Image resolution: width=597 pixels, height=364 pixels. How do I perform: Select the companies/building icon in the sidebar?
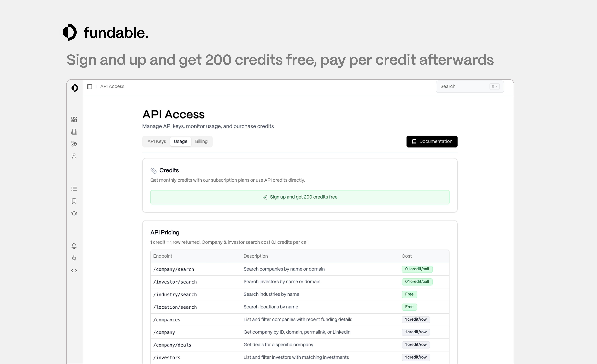(74, 132)
